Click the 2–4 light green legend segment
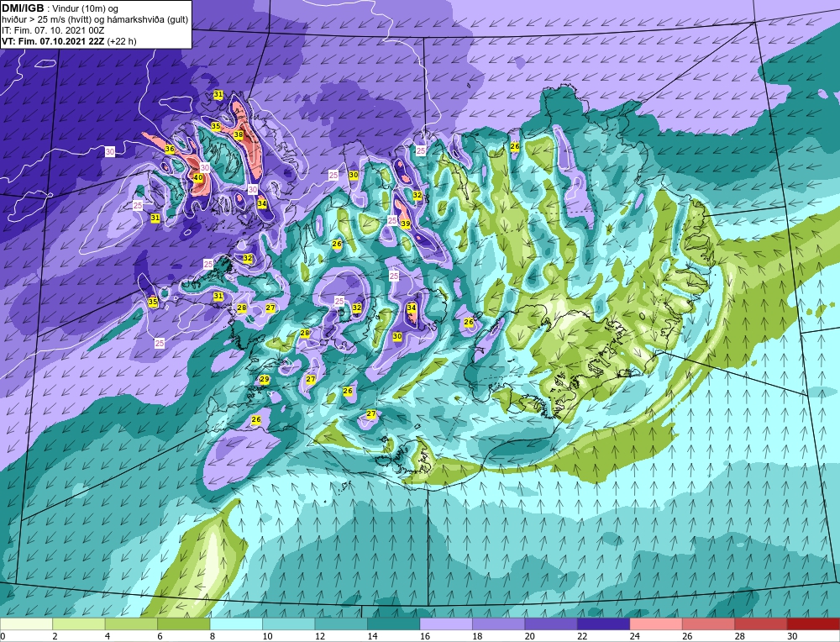The image size is (840, 642). tap(79, 624)
